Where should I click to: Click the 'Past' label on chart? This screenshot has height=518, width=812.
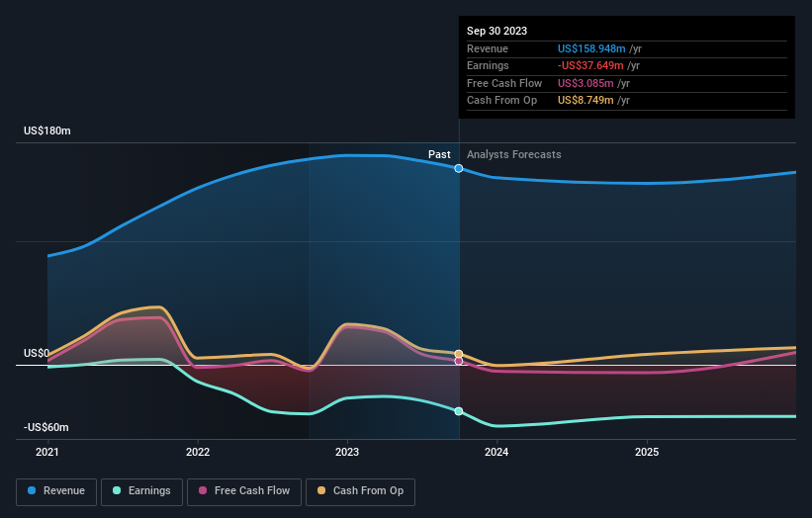(x=439, y=155)
